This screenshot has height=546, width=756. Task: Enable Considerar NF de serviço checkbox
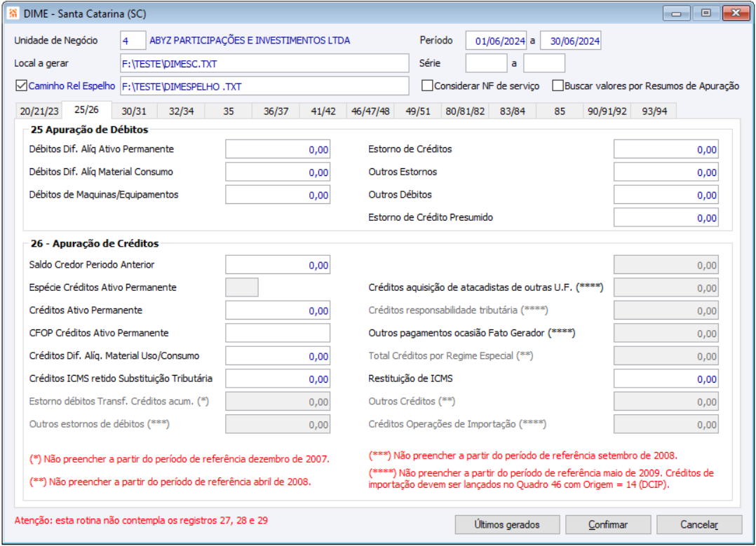tap(426, 86)
